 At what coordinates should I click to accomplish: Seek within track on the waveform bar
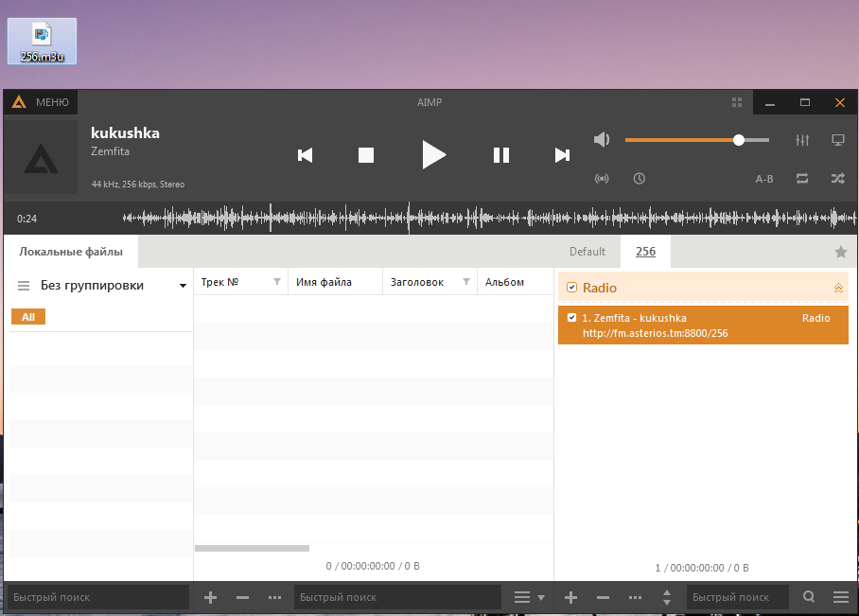[489, 219]
